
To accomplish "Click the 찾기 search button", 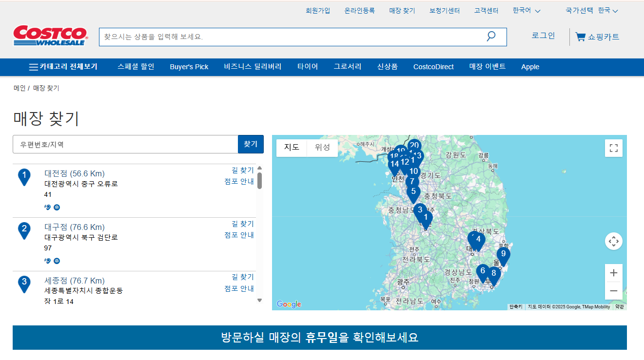I will click(x=251, y=144).
